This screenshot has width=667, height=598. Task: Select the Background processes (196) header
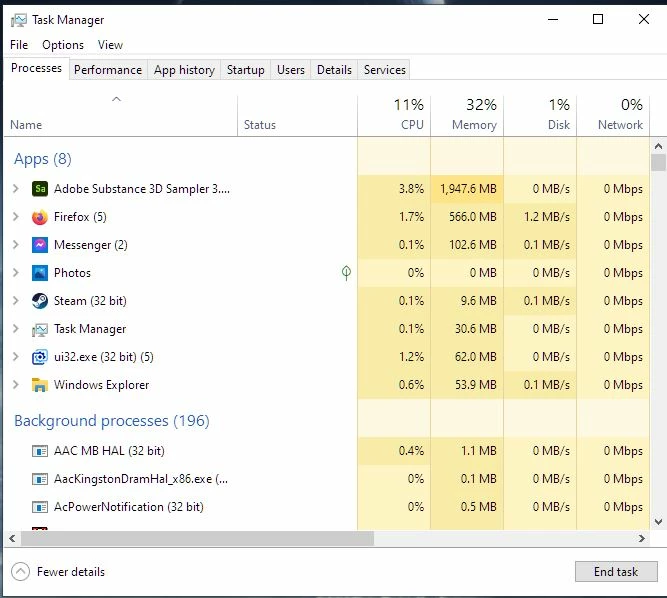pos(112,421)
